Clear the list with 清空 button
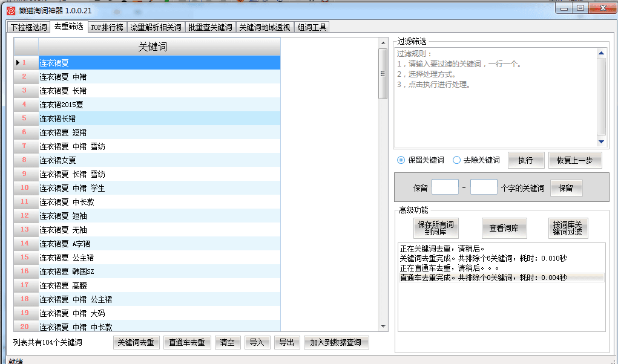The image size is (618, 364). (x=228, y=343)
